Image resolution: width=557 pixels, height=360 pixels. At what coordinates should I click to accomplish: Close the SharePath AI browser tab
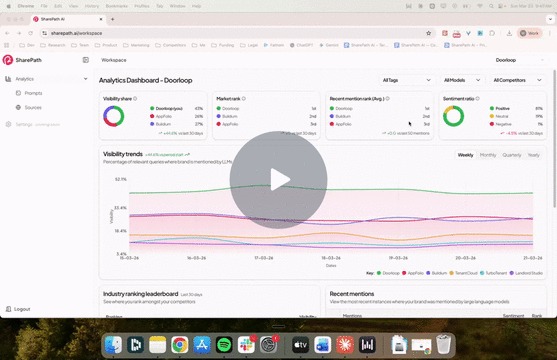point(101,19)
